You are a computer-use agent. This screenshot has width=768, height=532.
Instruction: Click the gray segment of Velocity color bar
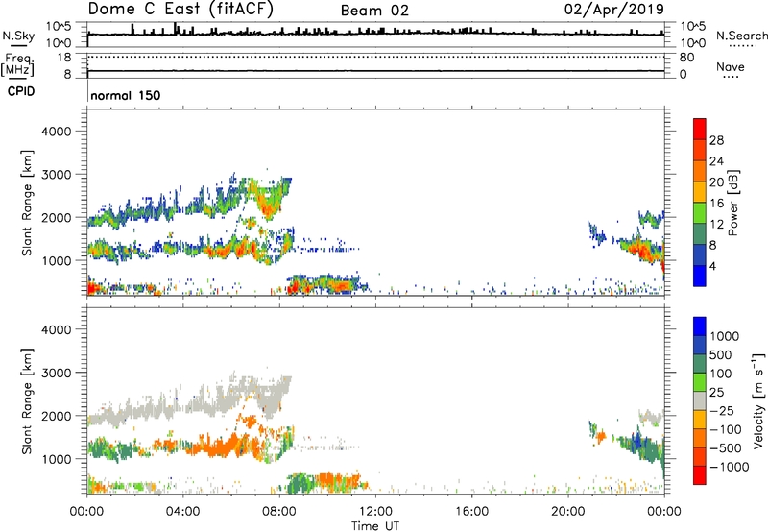(700, 400)
